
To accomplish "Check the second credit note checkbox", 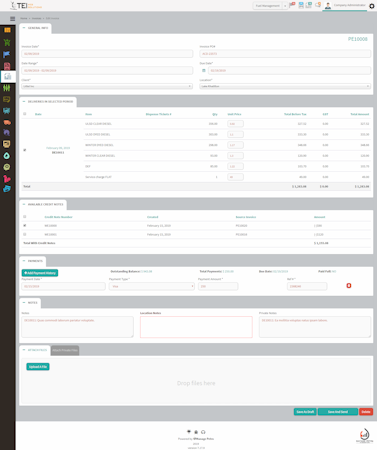I will (x=24, y=234).
